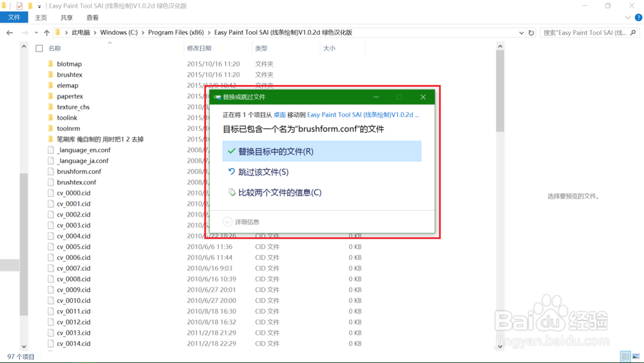644x363 pixels.
Task: Select the file named _language_ja.conf
Action: click(82, 161)
